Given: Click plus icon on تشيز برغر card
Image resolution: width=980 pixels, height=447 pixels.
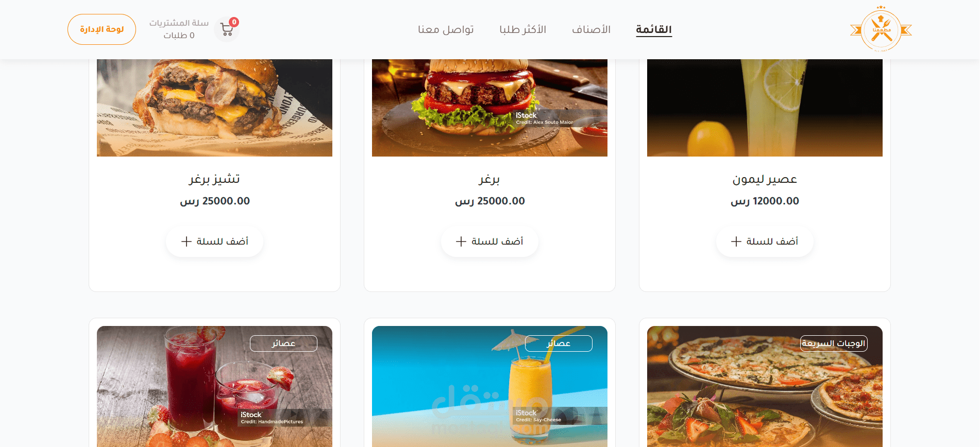Looking at the screenshot, I should click(187, 242).
